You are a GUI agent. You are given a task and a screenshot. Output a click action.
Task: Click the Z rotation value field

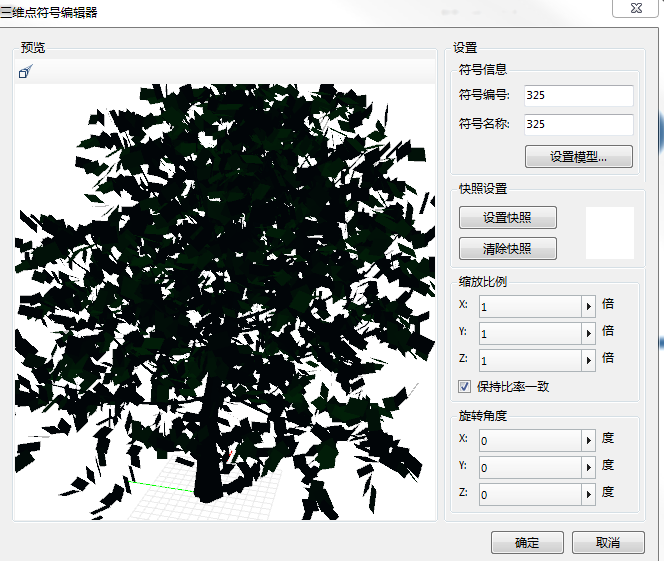(530, 495)
